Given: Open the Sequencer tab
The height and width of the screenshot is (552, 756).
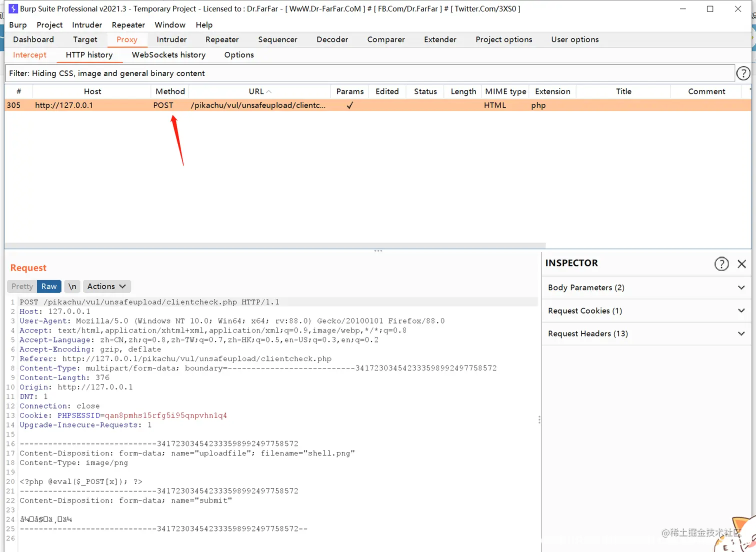Looking at the screenshot, I should point(277,39).
